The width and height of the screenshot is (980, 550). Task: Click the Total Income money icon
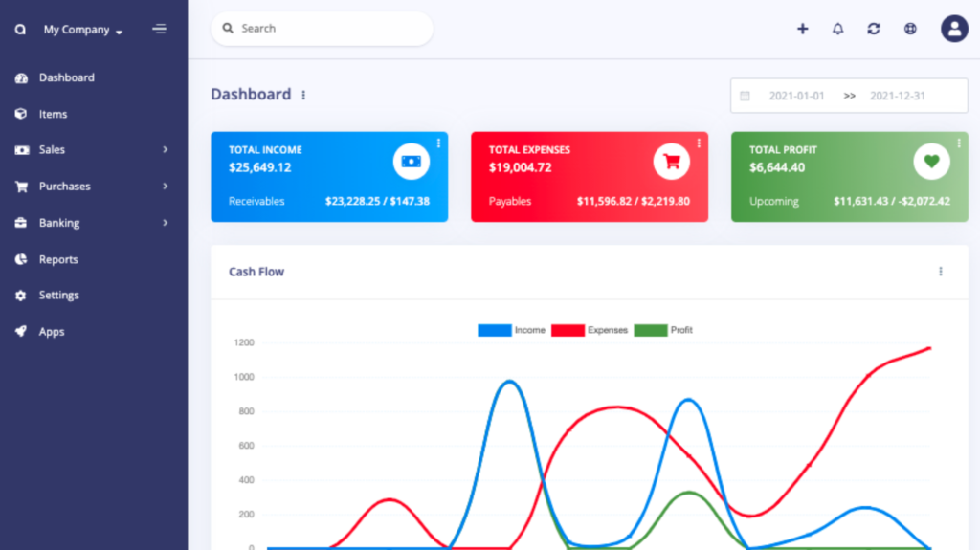[x=412, y=162]
